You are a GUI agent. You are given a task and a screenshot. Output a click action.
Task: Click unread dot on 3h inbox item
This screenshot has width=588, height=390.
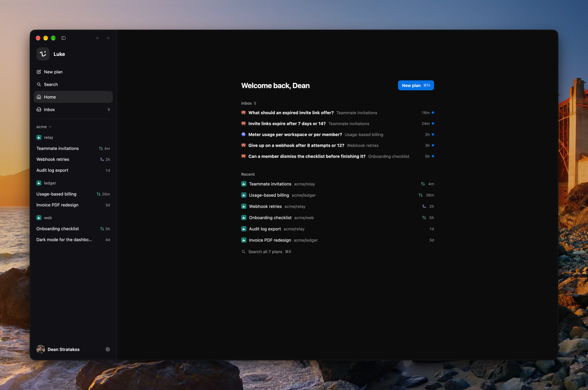click(x=433, y=146)
